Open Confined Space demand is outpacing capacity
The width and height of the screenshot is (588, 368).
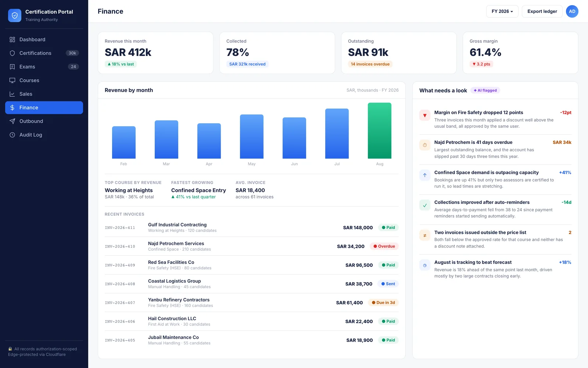[487, 172]
